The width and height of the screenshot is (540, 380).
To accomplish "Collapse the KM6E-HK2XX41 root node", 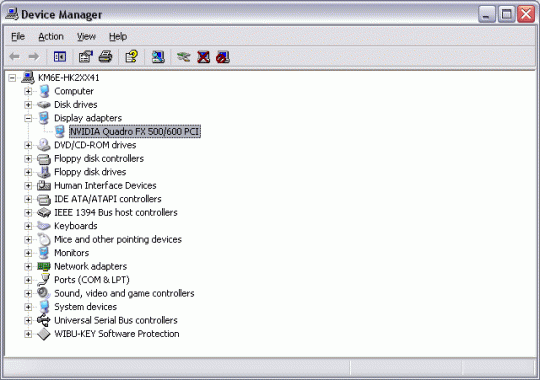I will (x=12, y=78).
